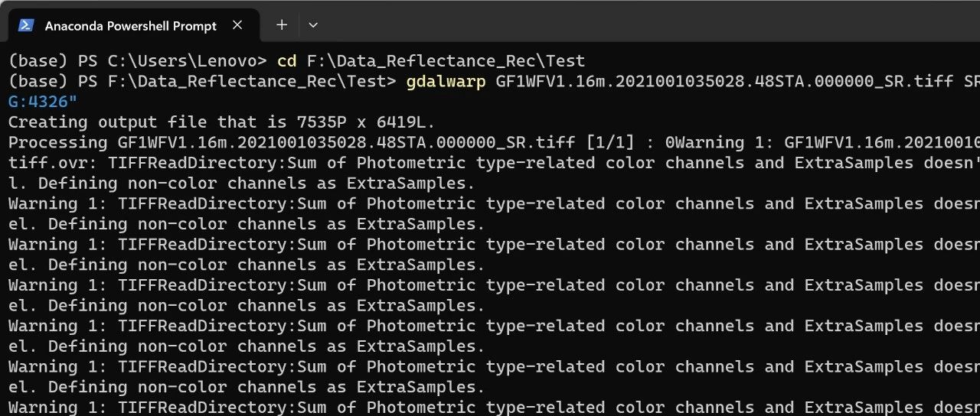The height and width of the screenshot is (416, 980).
Task: Click the bottom-most 'Warning 1' line
Action: coord(494,407)
